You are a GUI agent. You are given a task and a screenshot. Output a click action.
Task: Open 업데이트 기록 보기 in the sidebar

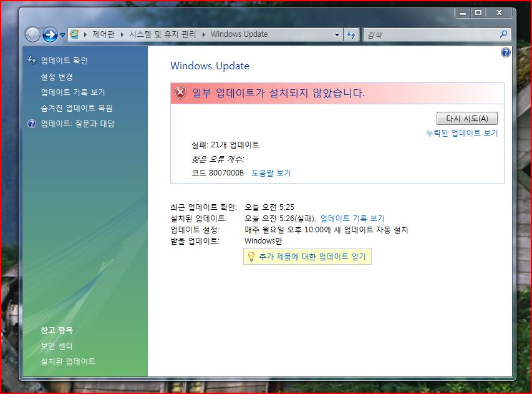click(73, 92)
